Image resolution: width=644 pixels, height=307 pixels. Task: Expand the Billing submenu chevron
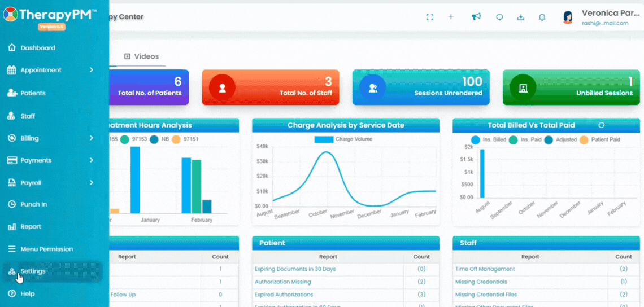tap(92, 138)
